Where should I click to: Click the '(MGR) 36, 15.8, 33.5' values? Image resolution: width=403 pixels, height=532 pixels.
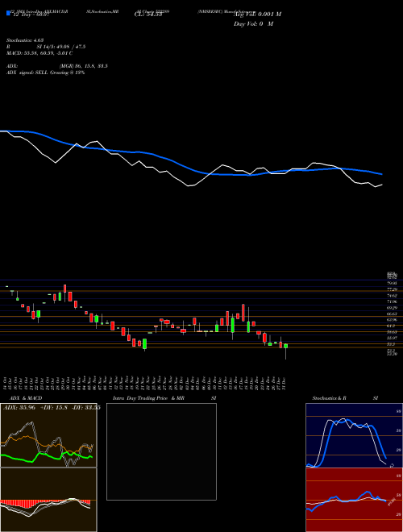83,66
